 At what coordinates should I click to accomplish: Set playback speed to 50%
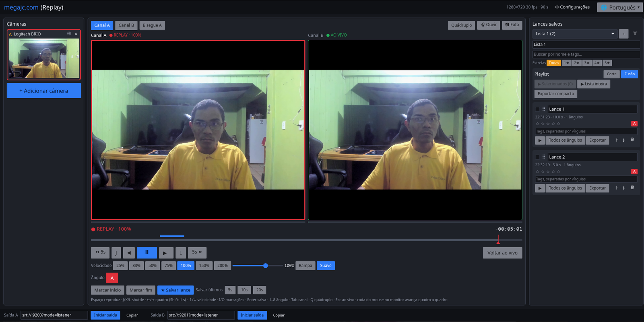coord(153,266)
